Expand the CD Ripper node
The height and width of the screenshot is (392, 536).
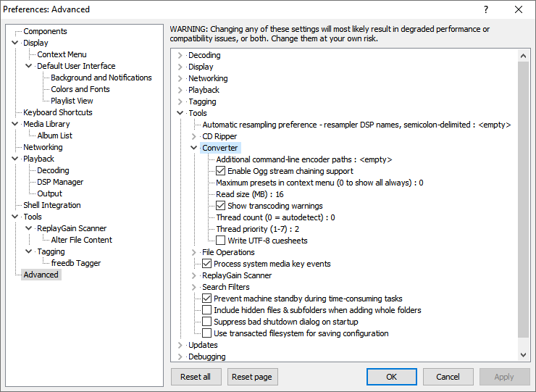pyautogui.click(x=194, y=136)
